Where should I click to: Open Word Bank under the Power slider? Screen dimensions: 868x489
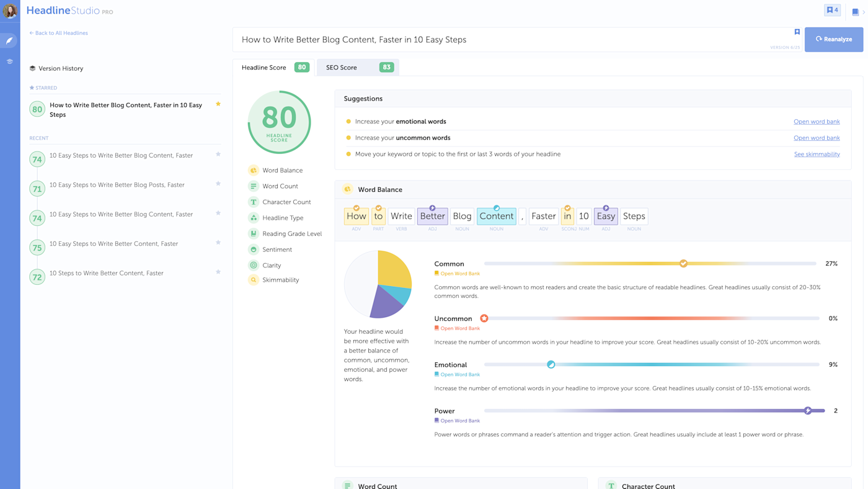tap(457, 421)
